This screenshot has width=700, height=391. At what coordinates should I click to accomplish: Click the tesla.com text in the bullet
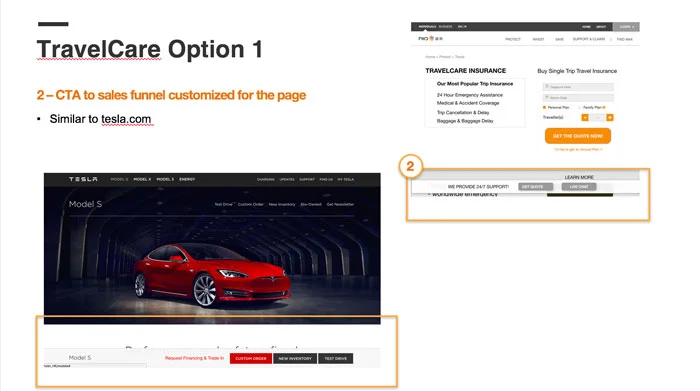pyautogui.click(x=126, y=119)
